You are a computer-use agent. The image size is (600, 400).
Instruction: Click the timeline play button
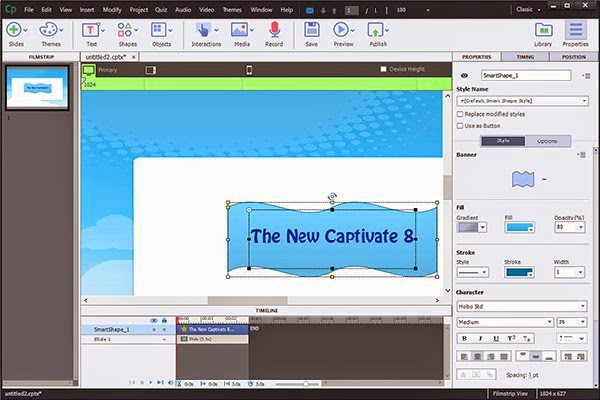click(150, 382)
